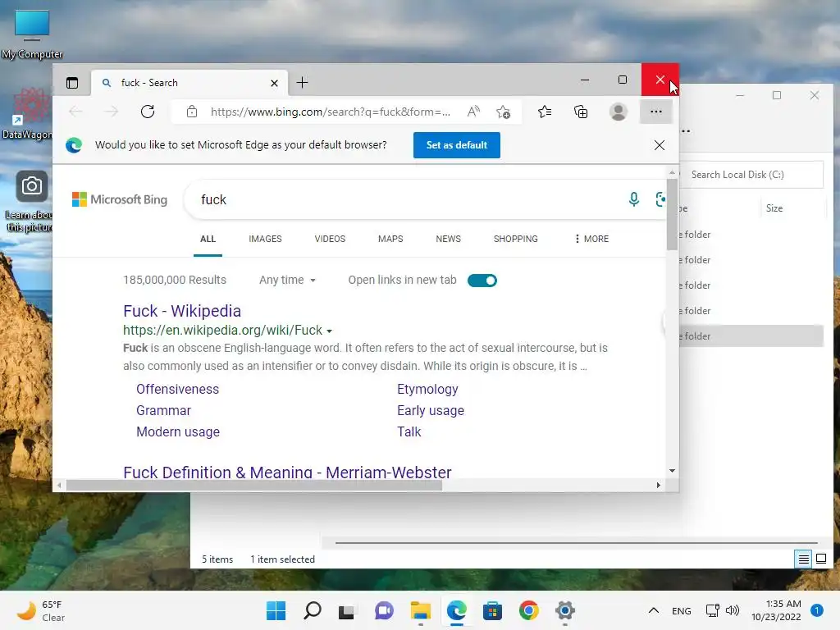This screenshot has width=840, height=630.
Task: Click the Set as default button
Action: click(456, 145)
